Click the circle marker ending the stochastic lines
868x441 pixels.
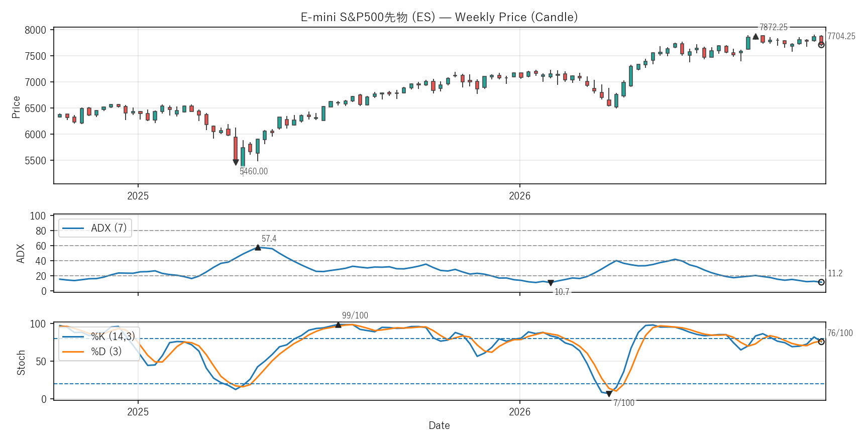click(821, 342)
